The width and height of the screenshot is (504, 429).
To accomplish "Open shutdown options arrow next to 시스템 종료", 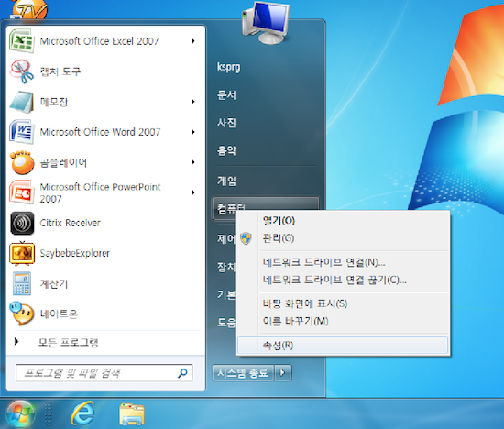I will pyautogui.click(x=283, y=373).
